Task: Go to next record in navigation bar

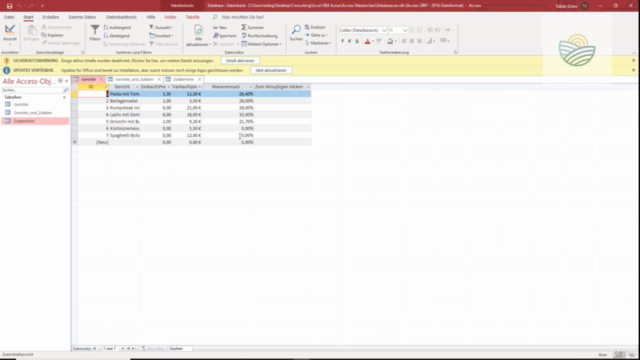Action: (x=122, y=349)
